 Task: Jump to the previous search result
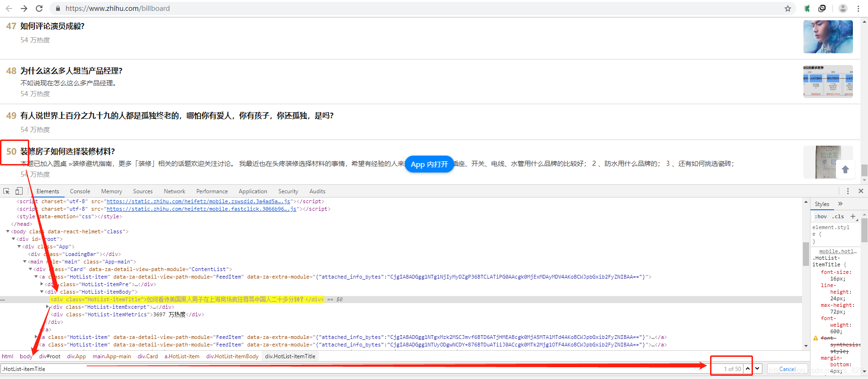(748, 369)
